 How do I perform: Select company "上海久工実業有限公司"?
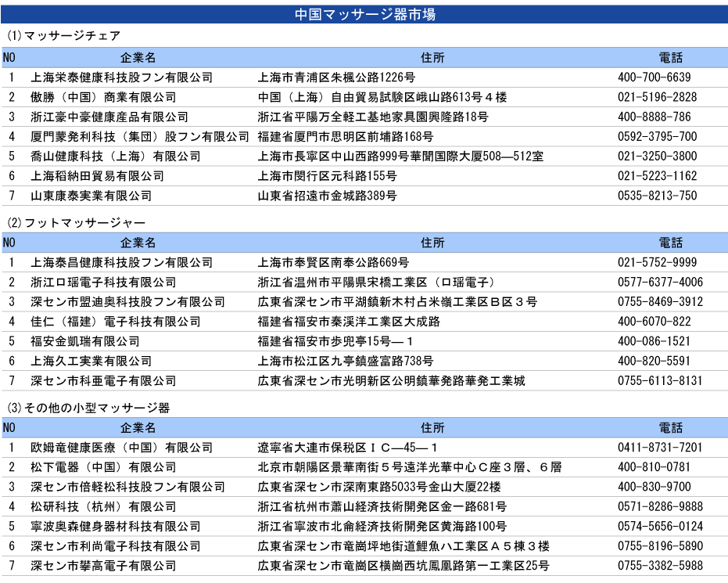click(91, 361)
